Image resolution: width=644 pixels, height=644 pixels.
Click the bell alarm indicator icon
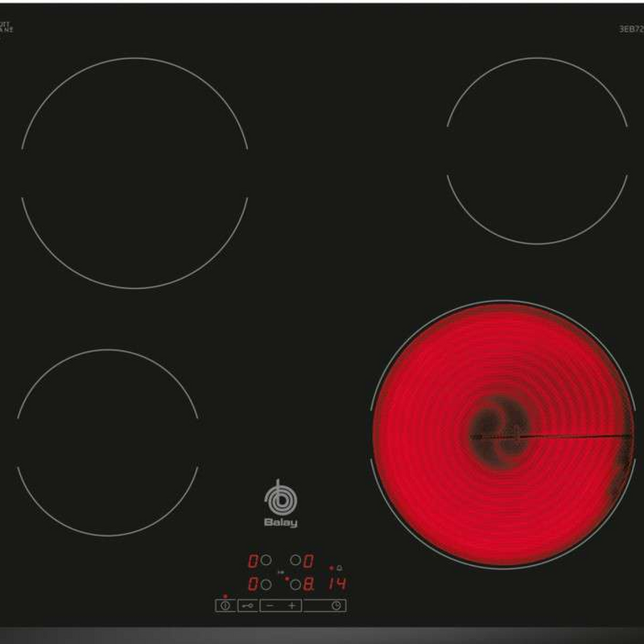click(x=339, y=568)
